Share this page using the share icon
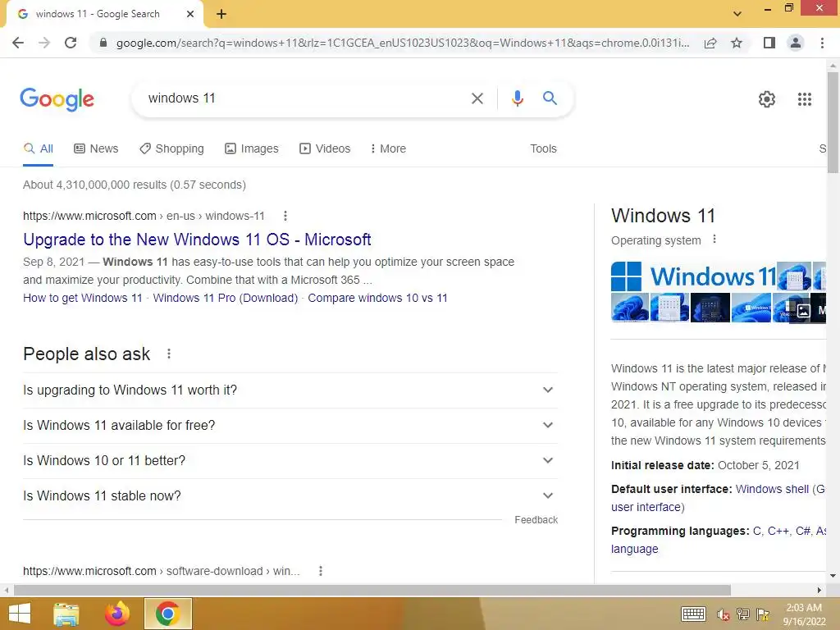The image size is (840, 630). [710, 43]
